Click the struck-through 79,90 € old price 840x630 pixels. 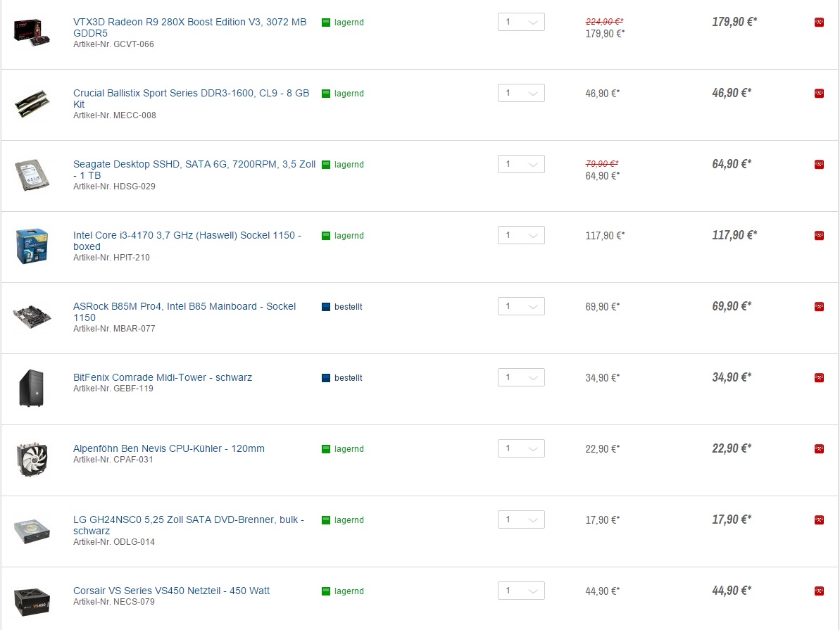602,163
